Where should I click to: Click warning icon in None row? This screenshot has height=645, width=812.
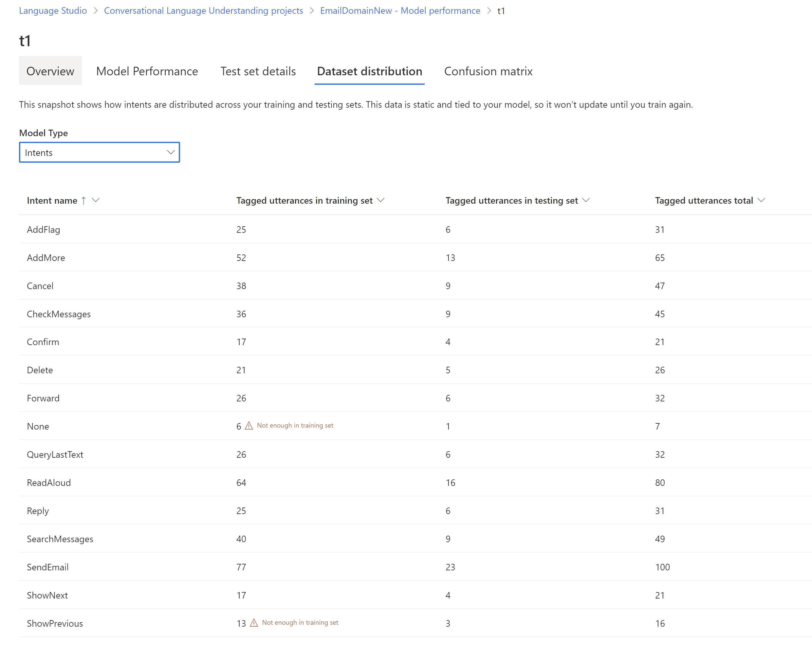(x=249, y=426)
